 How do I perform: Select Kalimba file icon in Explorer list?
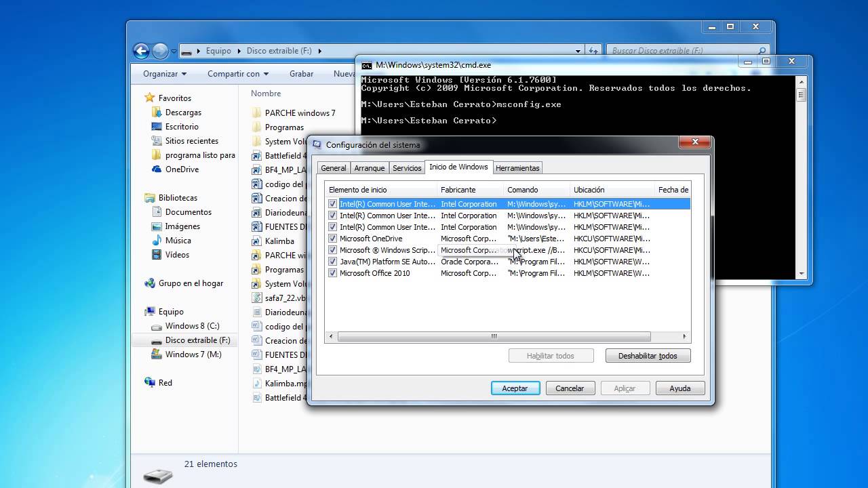256,241
